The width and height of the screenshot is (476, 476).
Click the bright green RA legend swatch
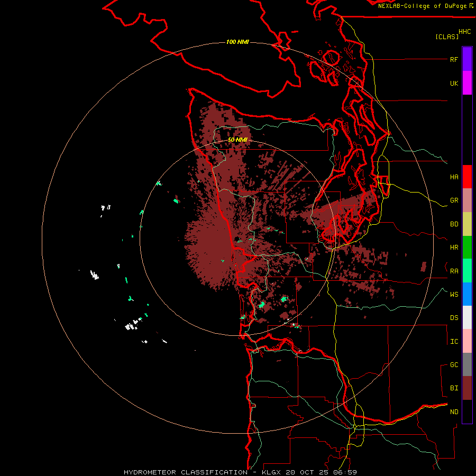pos(467,270)
